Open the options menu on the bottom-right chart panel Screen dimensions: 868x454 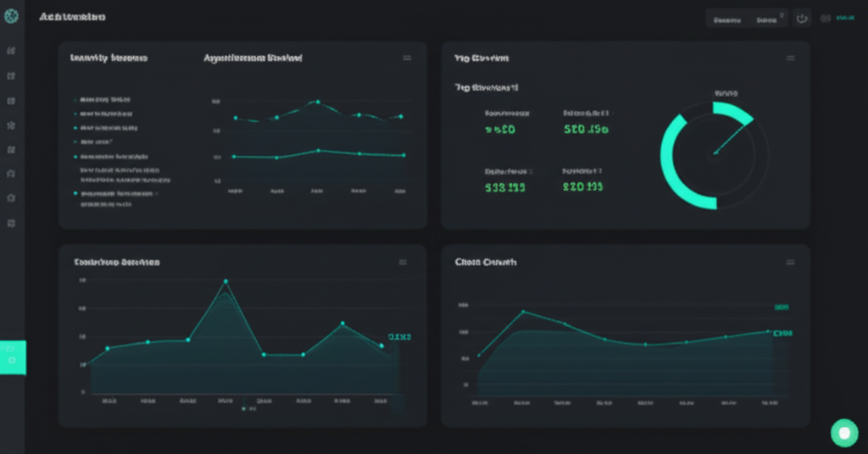click(790, 263)
